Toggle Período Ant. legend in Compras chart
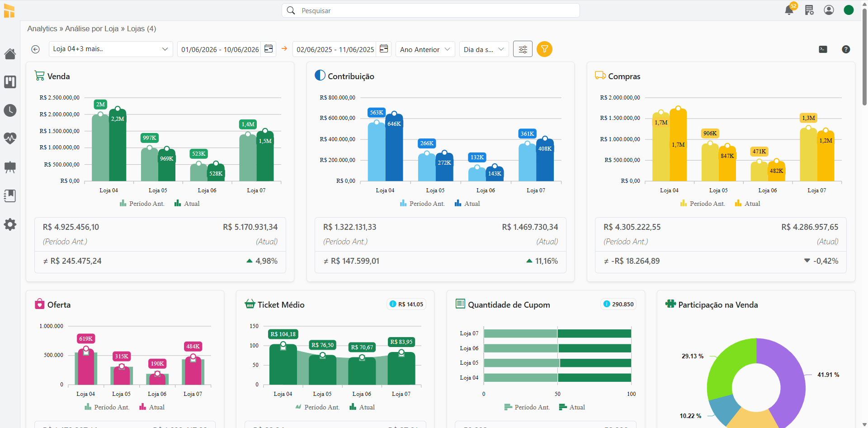This screenshot has height=428, width=868. (703, 204)
